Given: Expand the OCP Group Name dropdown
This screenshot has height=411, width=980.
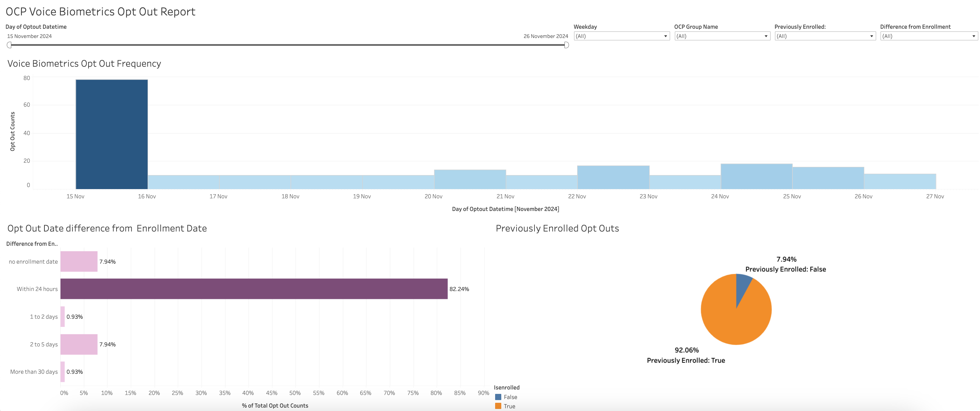Looking at the screenshot, I should (722, 36).
